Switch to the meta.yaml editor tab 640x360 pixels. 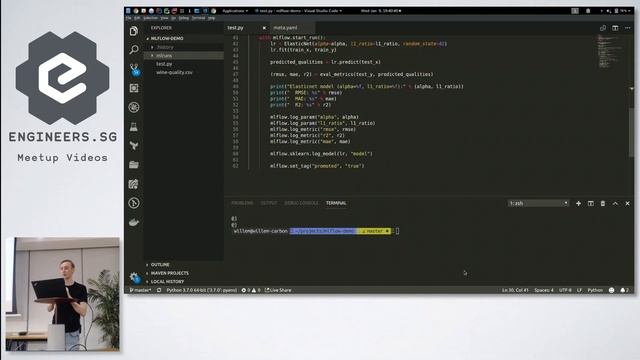285,28
